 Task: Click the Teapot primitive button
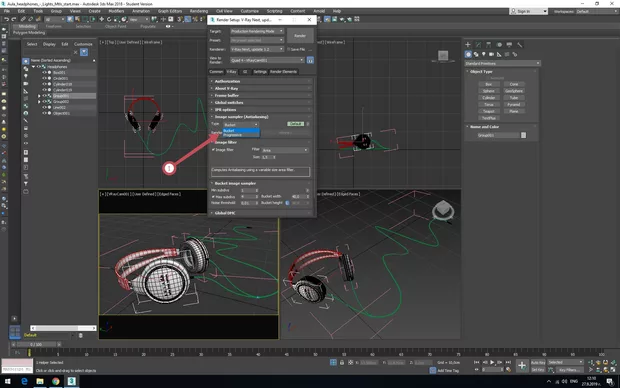point(489,111)
